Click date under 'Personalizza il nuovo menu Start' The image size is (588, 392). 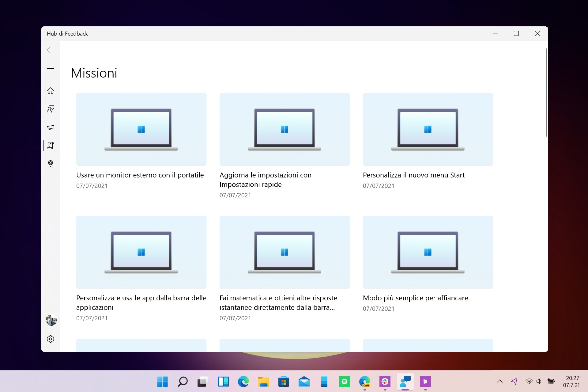click(x=379, y=186)
